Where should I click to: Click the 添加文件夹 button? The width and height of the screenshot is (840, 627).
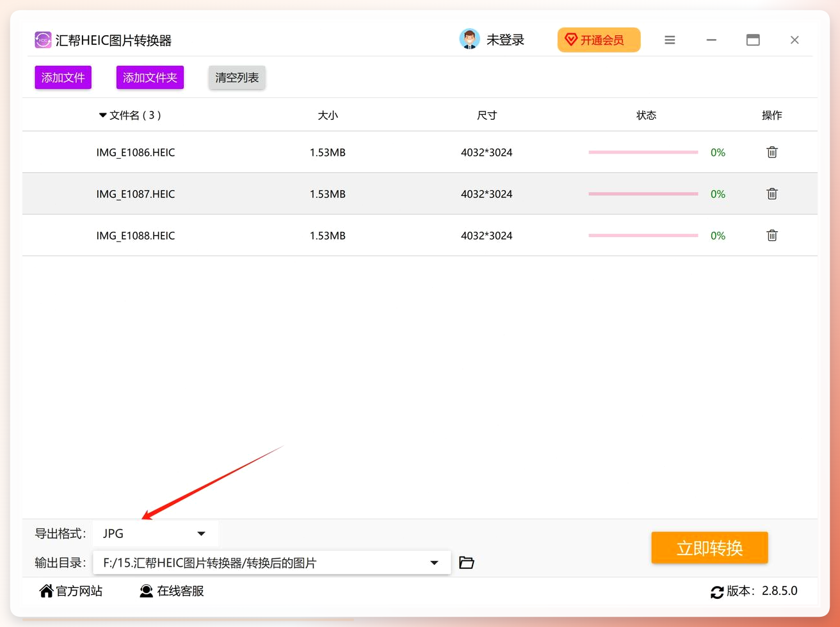point(150,77)
